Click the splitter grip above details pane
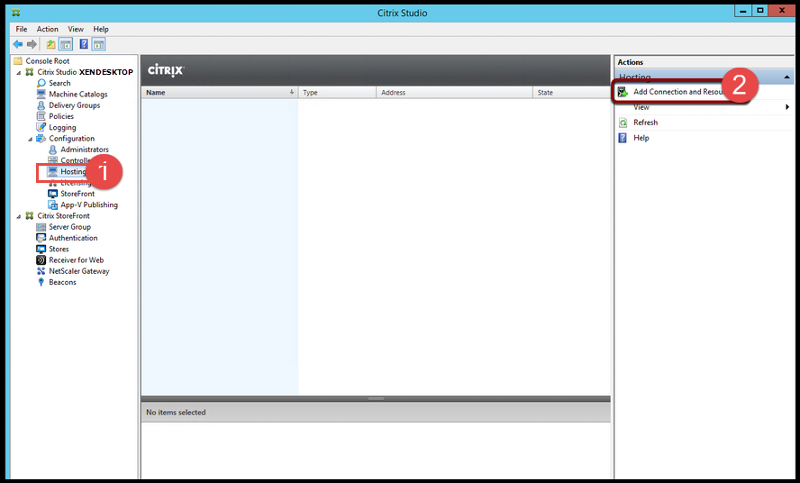The width and height of the screenshot is (800, 483). click(376, 399)
